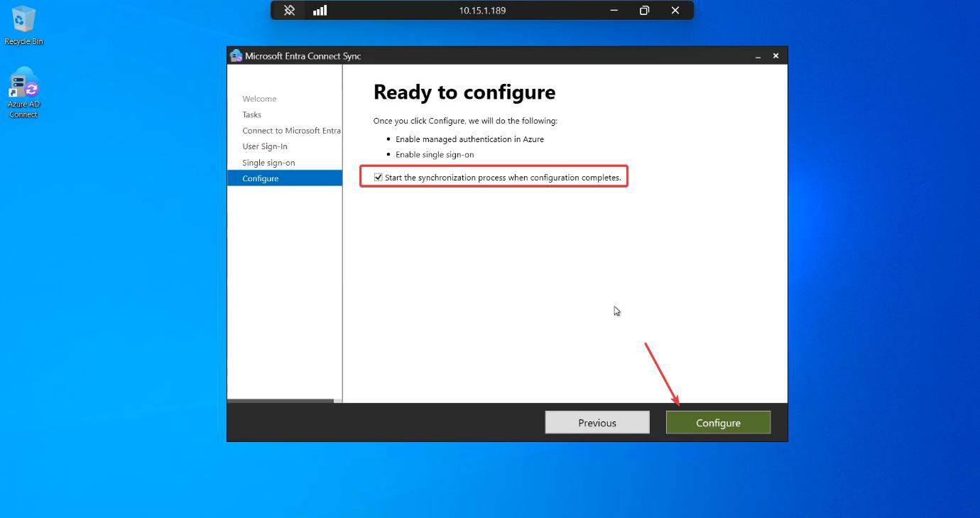Screen dimensions: 980x518
Task: Go back with the Previous button
Action: click(x=597, y=423)
